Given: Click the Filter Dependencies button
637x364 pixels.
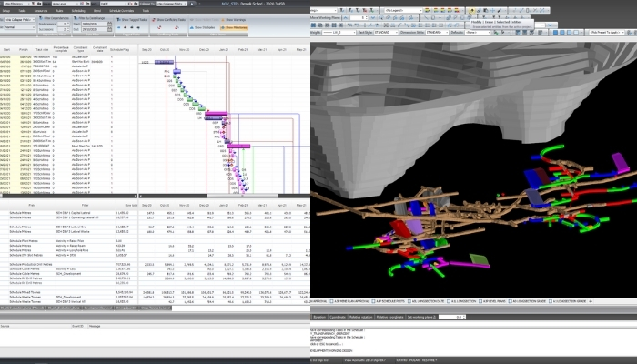Looking at the screenshot, I should tap(56, 18).
